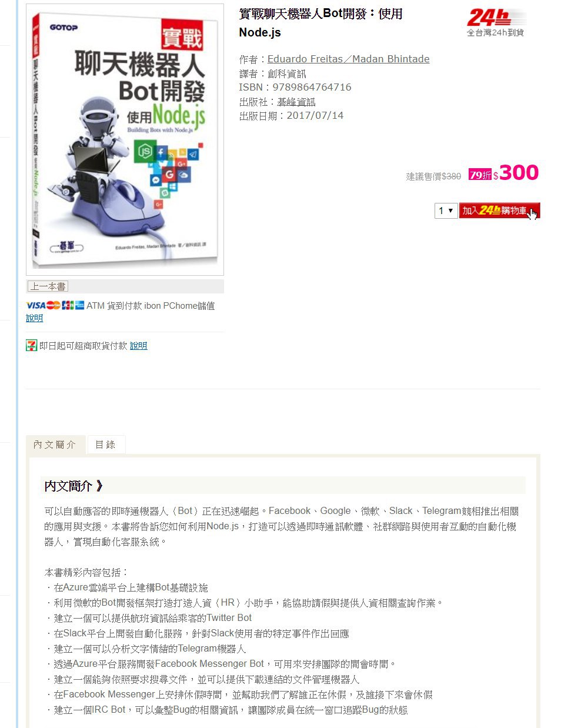
Task: Click the VISA payment icon
Action: (35, 305)
